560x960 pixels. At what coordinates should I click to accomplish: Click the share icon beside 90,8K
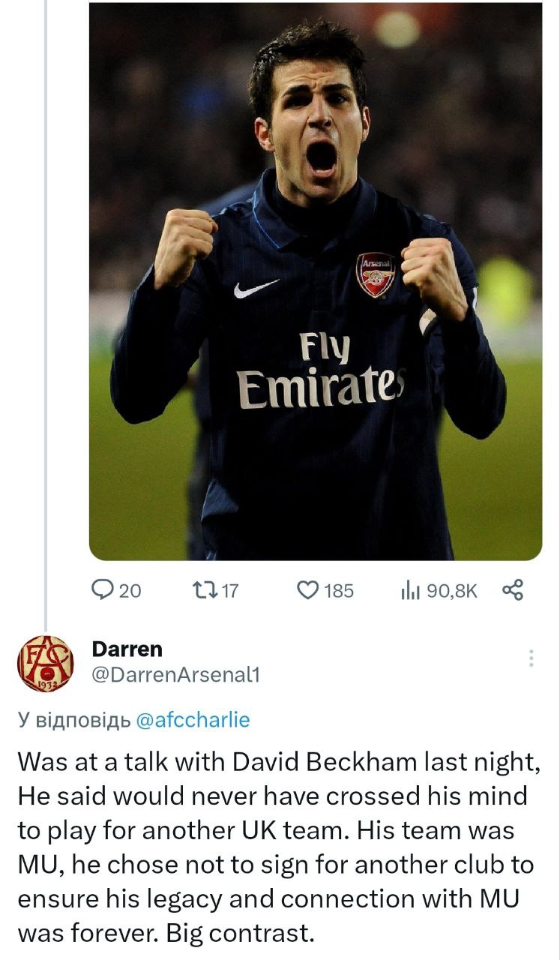click(x=513, y=591)
